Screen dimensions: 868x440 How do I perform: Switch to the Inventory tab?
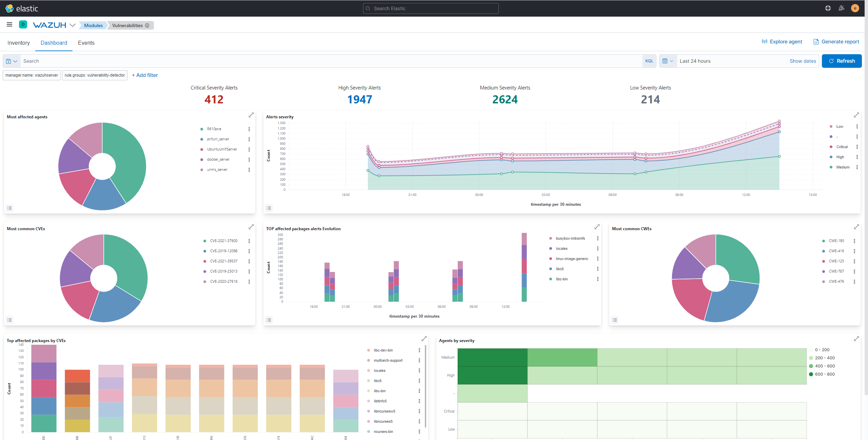(19, 43)
